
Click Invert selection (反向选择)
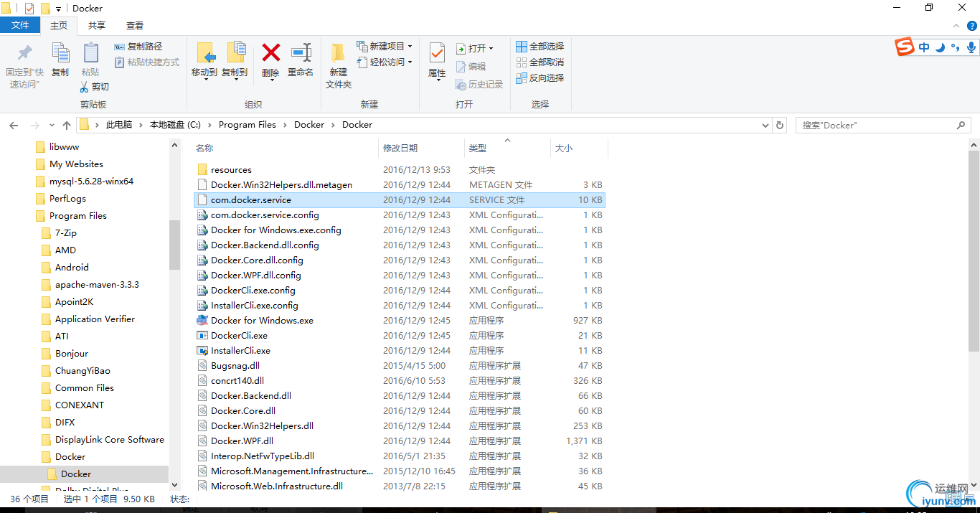(540, 77)
